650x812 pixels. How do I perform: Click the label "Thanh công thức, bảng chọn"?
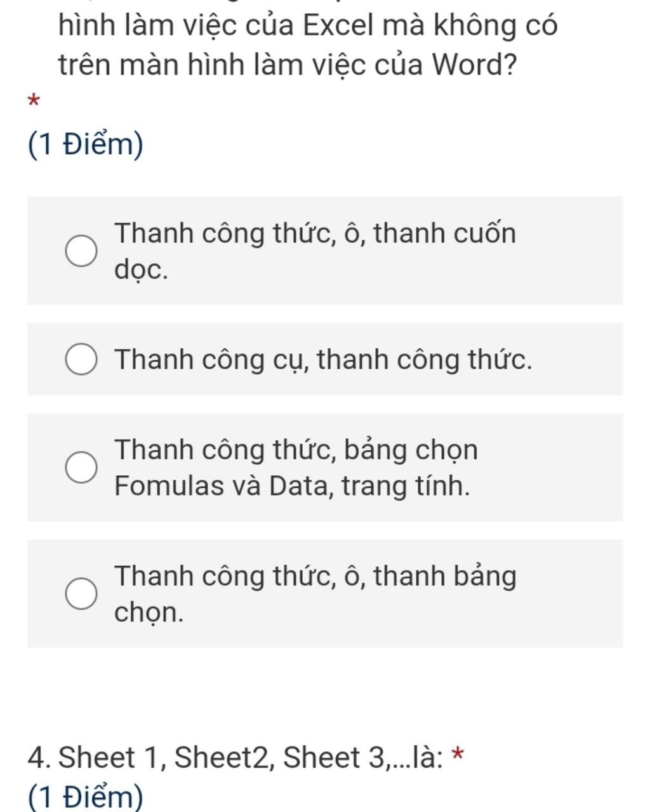[296, 450]
